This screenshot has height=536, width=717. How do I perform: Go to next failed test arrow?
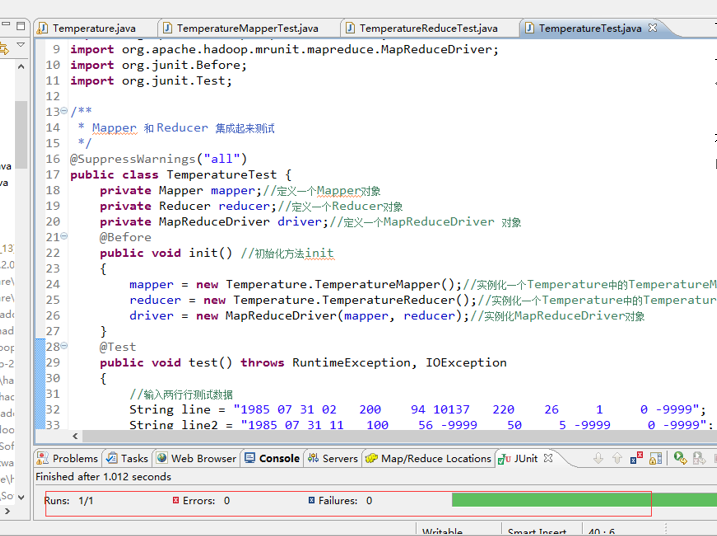598,458
